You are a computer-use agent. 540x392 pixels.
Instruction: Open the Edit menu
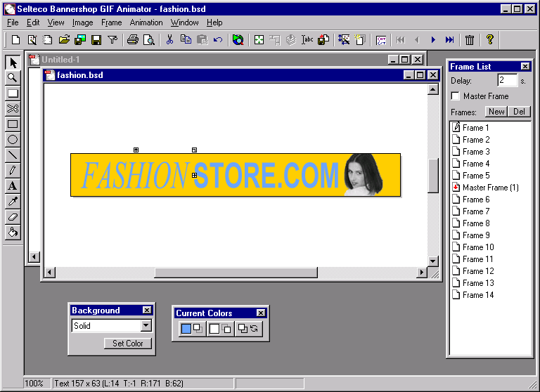(33, 22)
